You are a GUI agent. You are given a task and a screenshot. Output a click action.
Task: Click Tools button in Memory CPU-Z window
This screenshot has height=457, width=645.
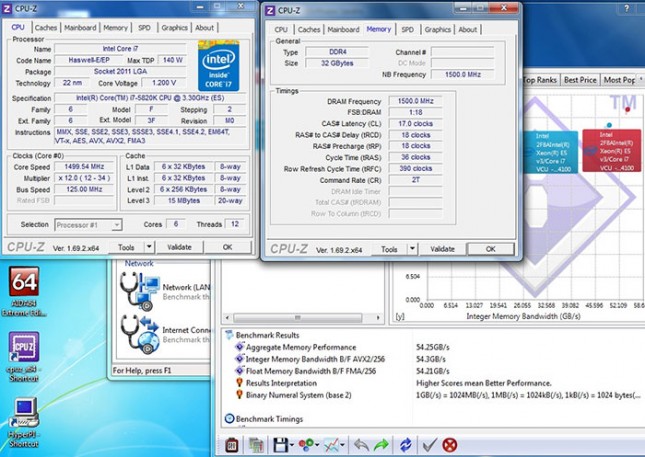click(x=389, y=249)
